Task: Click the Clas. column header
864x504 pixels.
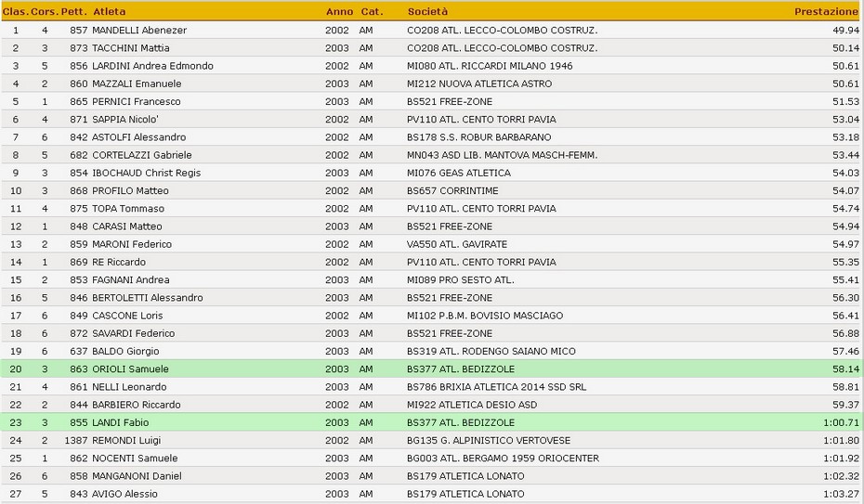Action: (x=16, y=11)
